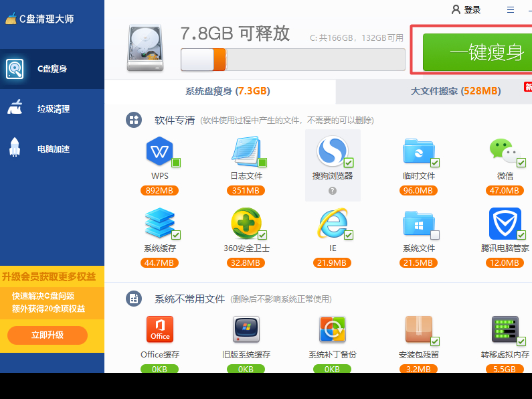Click the 临时文件 folder icon

coord(418,151)
